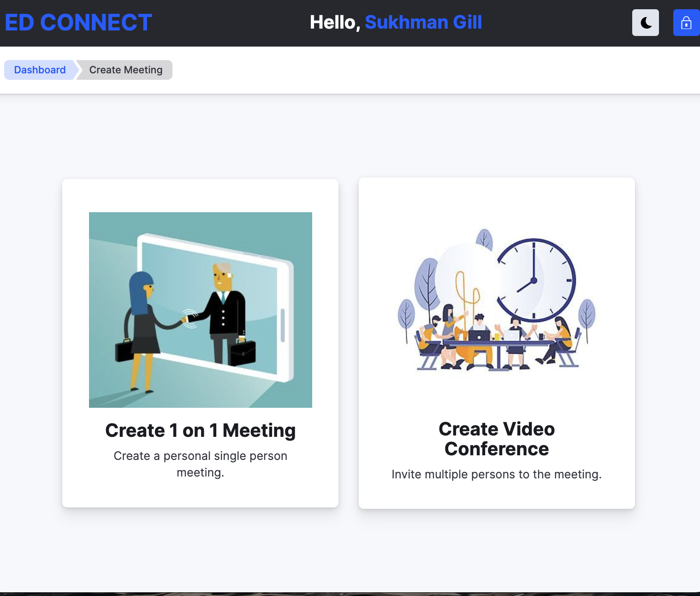Click the blue-haired woman in the handshake image
700x596 pixels.
click(141, 323)
